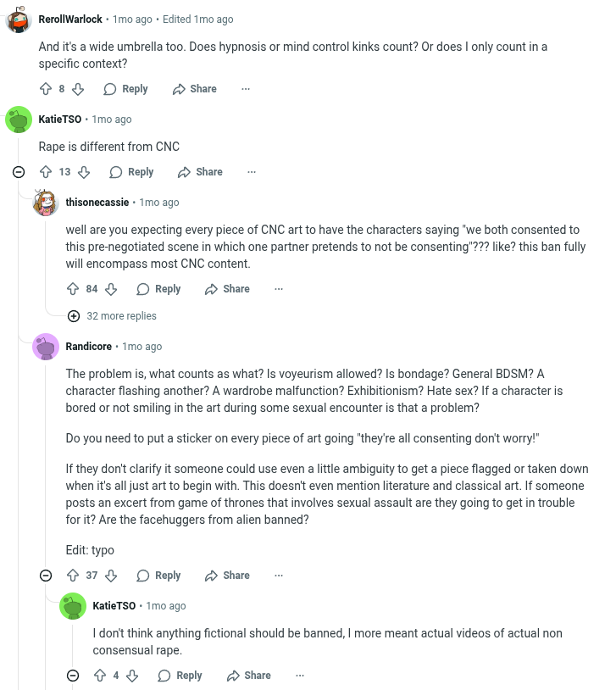This screenshot has width=616, height=690.
Task: Open more options on RerollWarlock's comment
Action: (246, 89)
